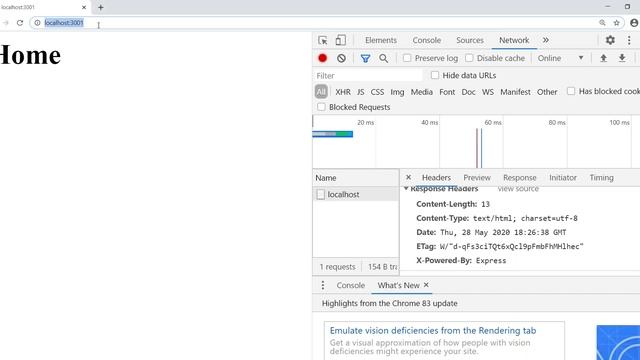640x360 pixels.
Task: Filter requests by All types
Action: [x=321, y=92]
